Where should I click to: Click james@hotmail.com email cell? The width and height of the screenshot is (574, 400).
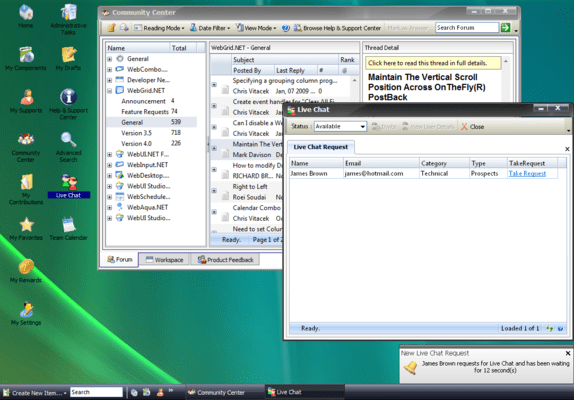(381, 173)
